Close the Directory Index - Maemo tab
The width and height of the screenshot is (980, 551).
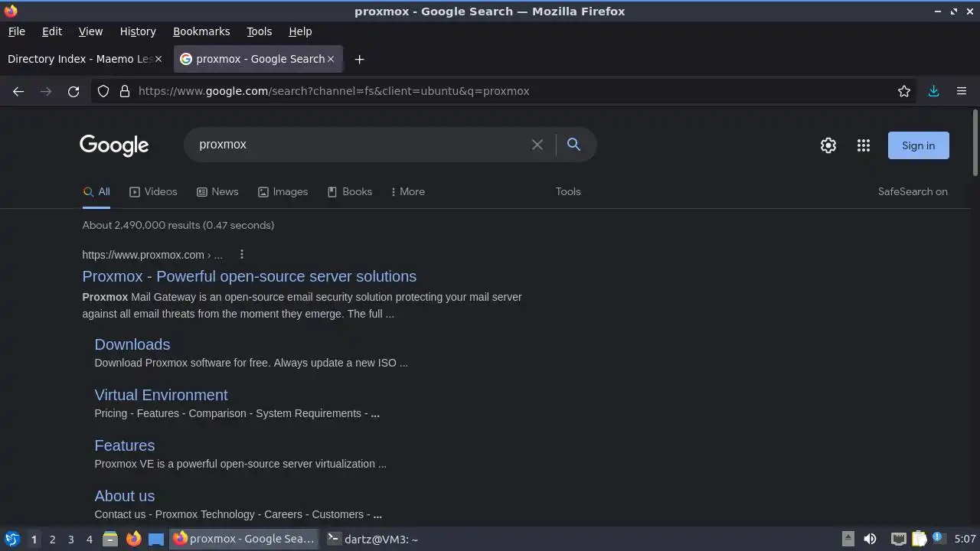(x=158, y=59)
